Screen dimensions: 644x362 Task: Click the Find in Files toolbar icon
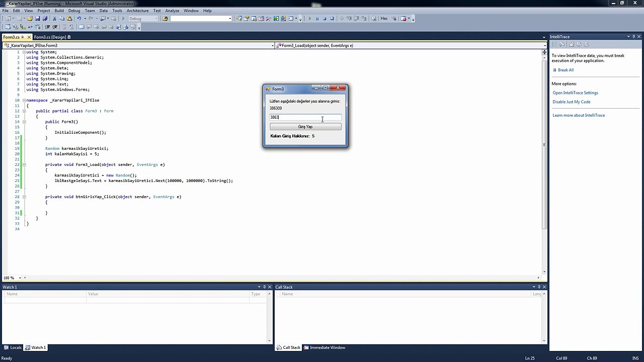pos(165,19)
